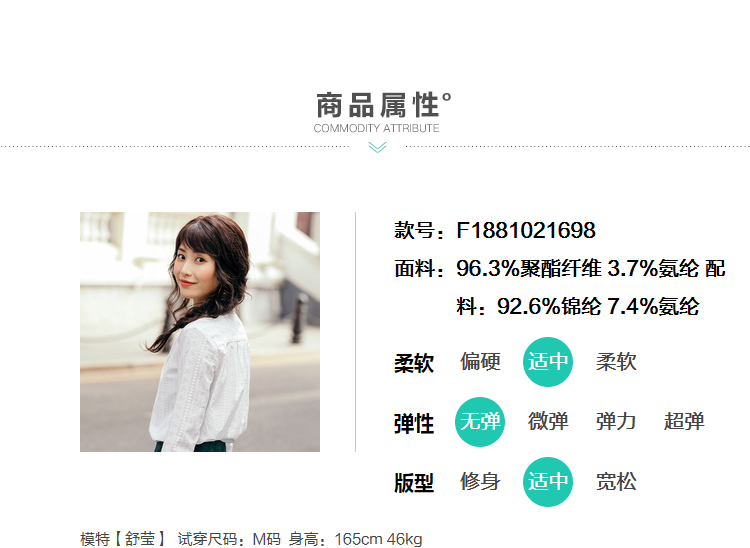
Task: Click the 面料 fabric composition text
Action: pos(560,287)
